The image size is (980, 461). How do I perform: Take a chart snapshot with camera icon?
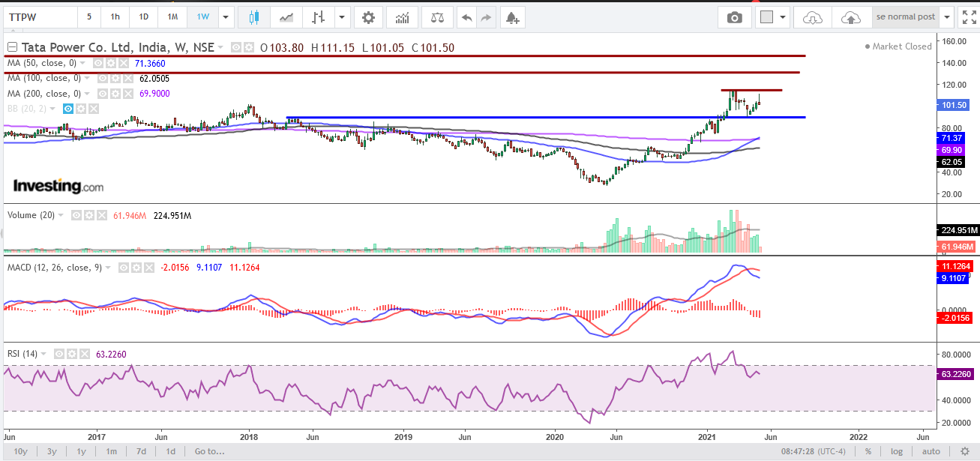click(735, 16)
